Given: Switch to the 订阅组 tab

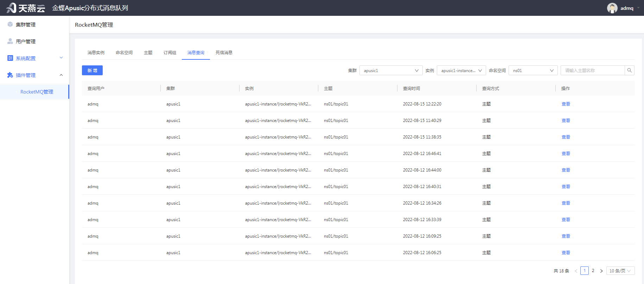Looking at the screenshot, I should click(170, 52).
